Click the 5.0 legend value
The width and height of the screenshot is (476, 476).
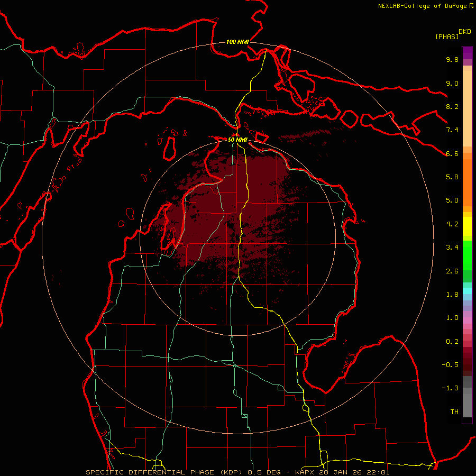click(452, 200)
